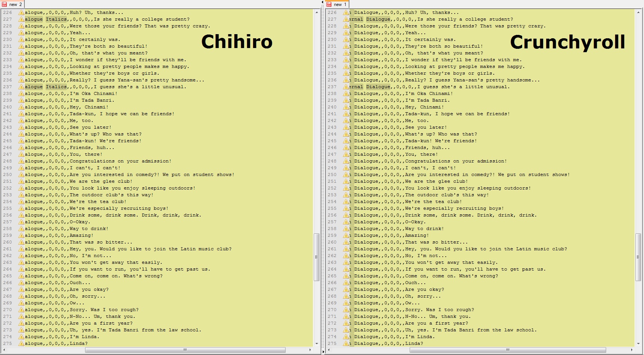Image resolution: width=644 pixels, height=355 pixels.
Task: Click 'Linda?' line in new 1 pane
Action: [414, 344]
